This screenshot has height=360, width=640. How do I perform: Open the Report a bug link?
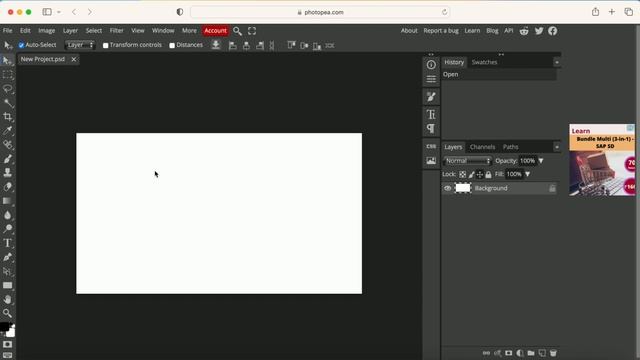pyautogui.click(x=441, y=31)
